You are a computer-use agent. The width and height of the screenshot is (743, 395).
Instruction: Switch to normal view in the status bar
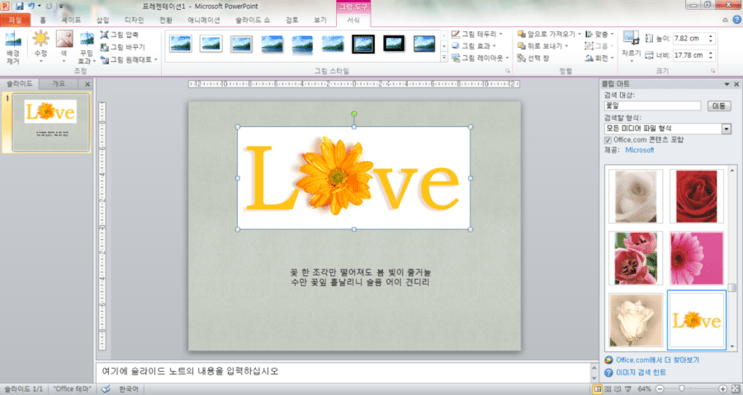tap(598, 389)
